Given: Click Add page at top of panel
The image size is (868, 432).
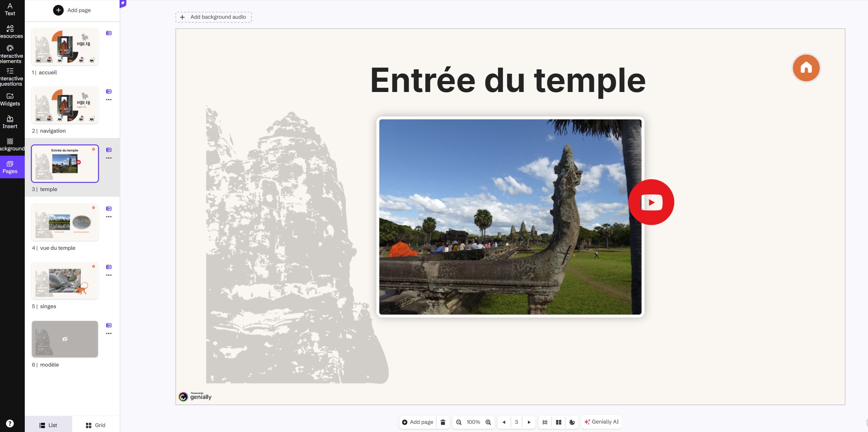Looking at the screenshot, I should [72, 10].
